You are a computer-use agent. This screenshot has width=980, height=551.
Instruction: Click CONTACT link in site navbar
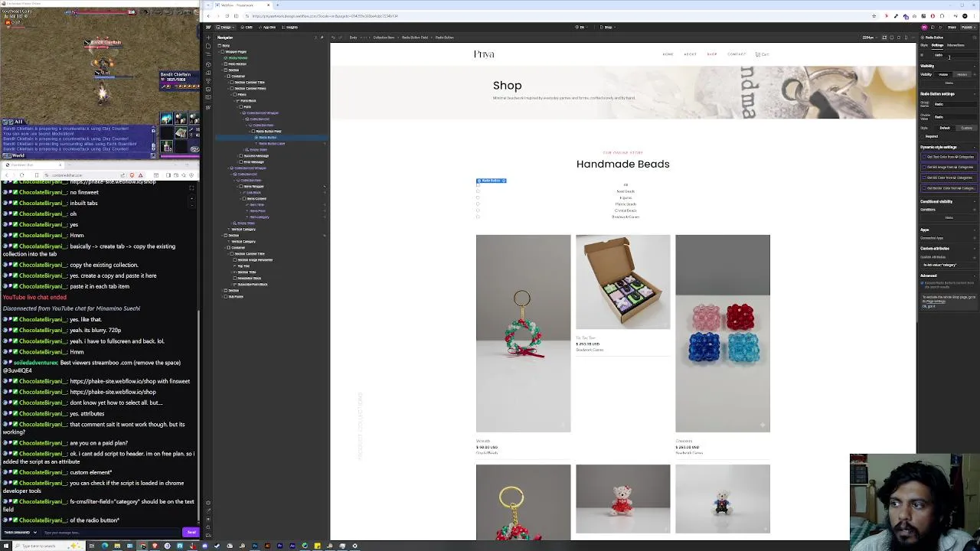tap(737, 54)
